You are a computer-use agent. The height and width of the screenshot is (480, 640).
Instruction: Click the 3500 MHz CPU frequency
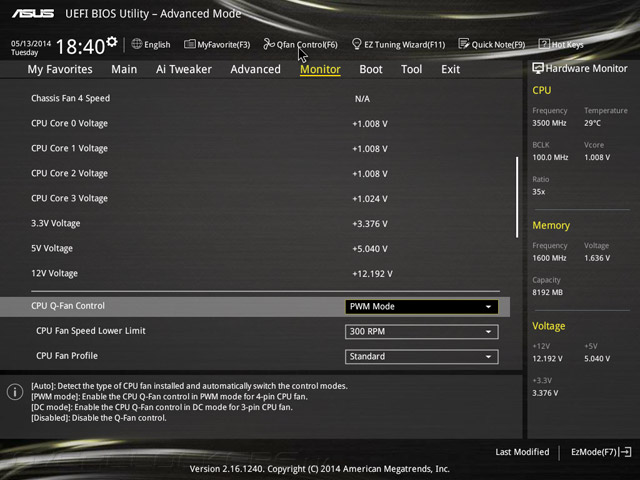pyautogui.click(x=549, y=123)
